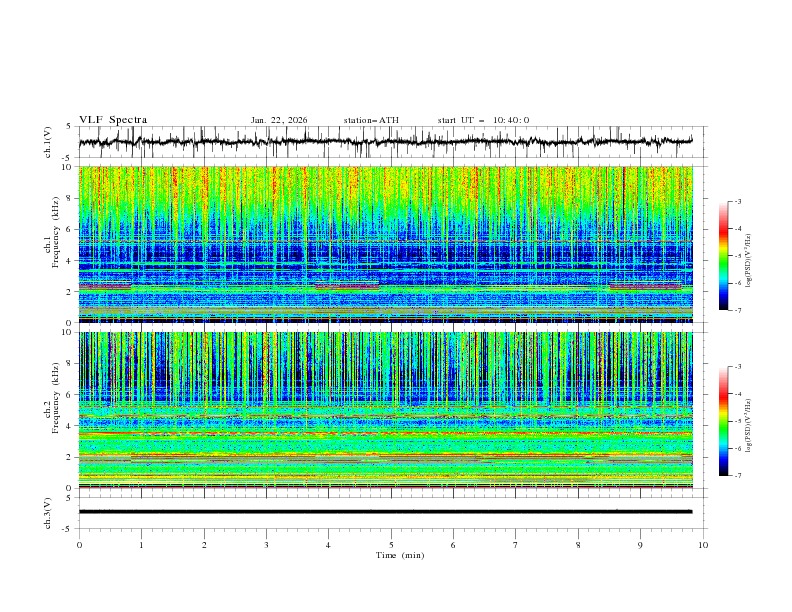Click the "3" tick on the time axis
792x612 pixels.
[x=267, y=545]
